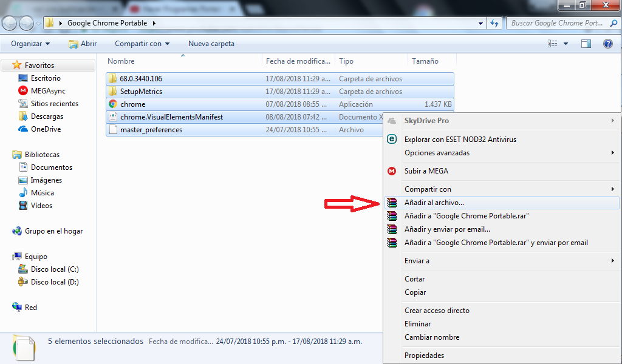
Task: Click the Disco local (C:) drive icon
Action: click(x=23, y=269)
